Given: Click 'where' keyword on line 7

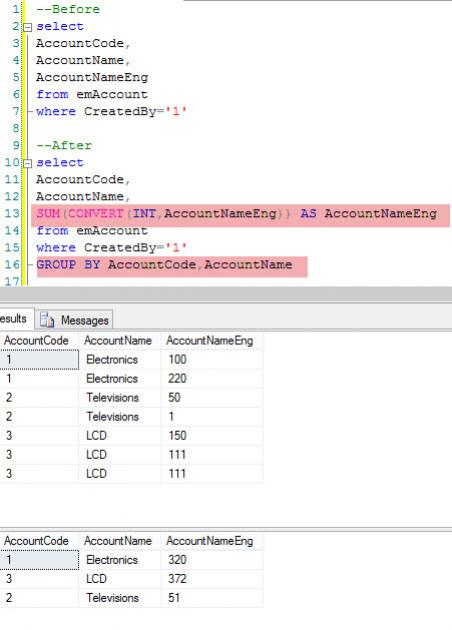Looking at the screenshot, I should point(56,111).
